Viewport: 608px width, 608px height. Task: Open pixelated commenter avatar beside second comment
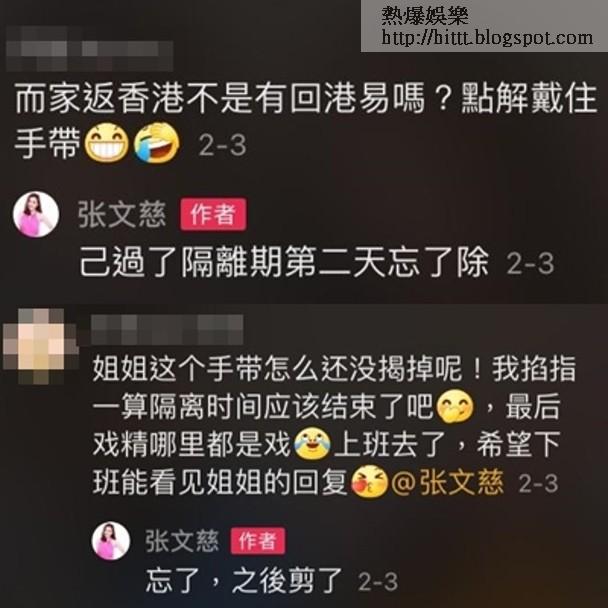pos(41,346)
